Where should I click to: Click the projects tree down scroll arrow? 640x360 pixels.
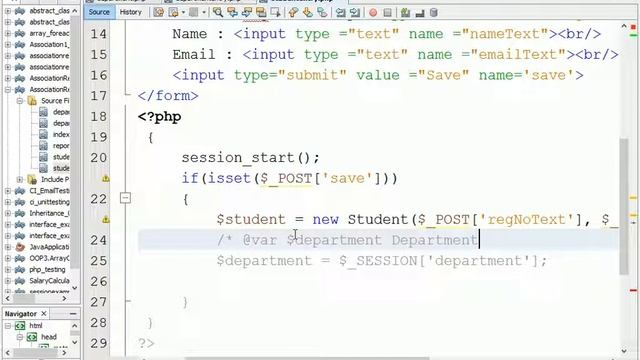coord(75,288)
